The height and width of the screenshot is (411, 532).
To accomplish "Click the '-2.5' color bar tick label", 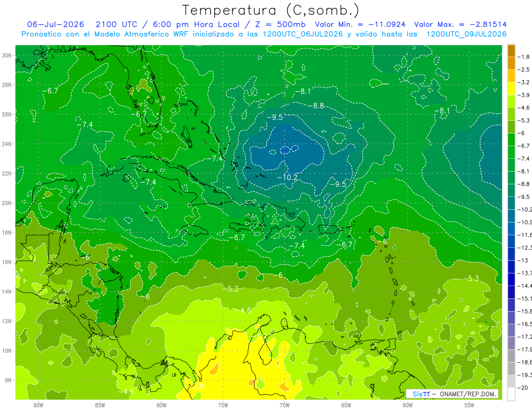I will (x=524, y=70).
